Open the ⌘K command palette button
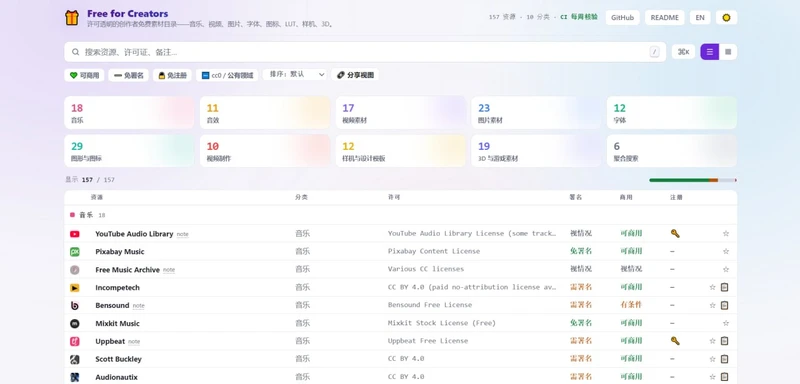 683,52
